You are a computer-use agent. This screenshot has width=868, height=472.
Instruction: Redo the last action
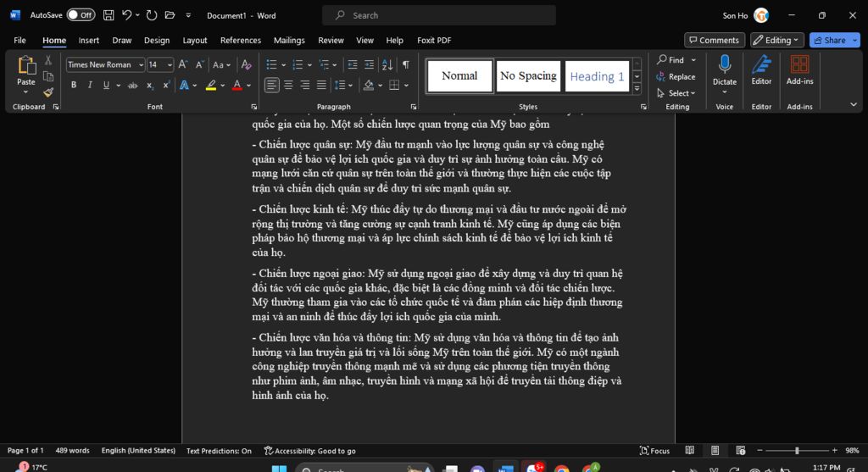coord(151,15)
